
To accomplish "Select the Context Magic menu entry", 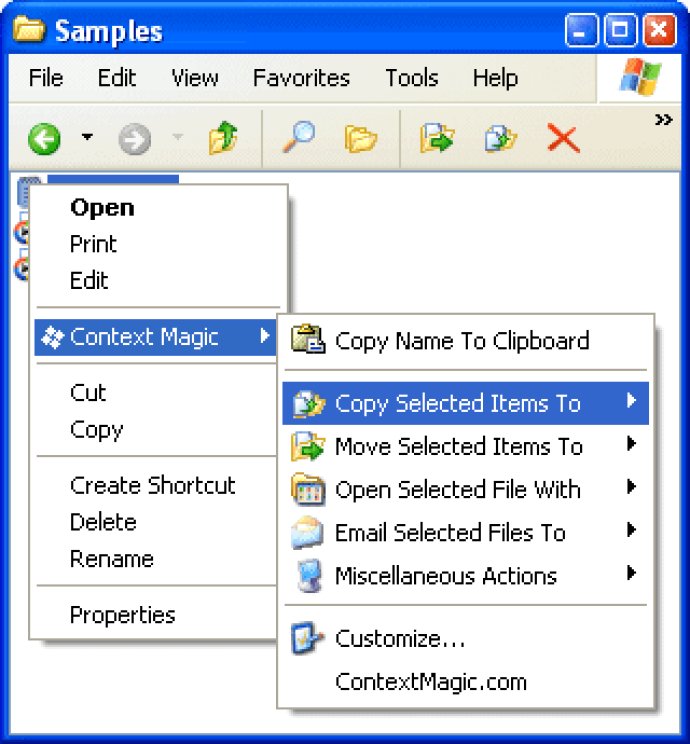I will coord(156,337).
